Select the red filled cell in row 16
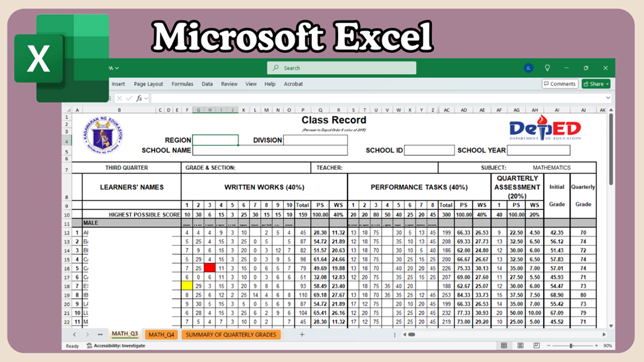 [209, 268]
